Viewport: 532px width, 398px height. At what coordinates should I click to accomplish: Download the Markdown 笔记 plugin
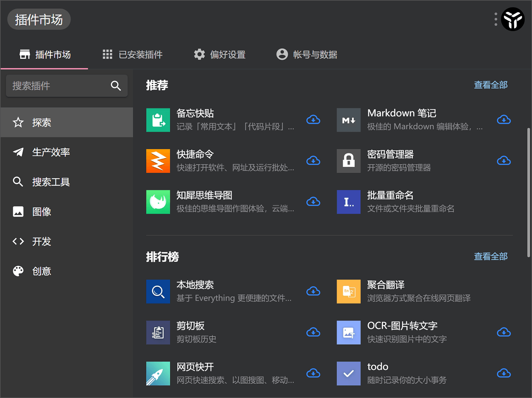click(504, 120)
